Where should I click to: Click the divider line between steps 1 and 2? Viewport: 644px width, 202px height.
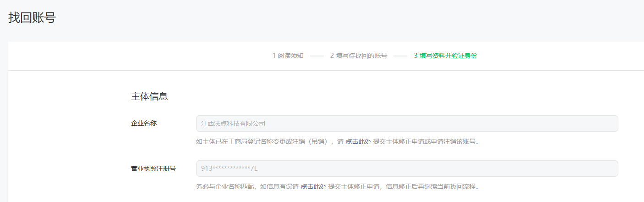[317, 56]
